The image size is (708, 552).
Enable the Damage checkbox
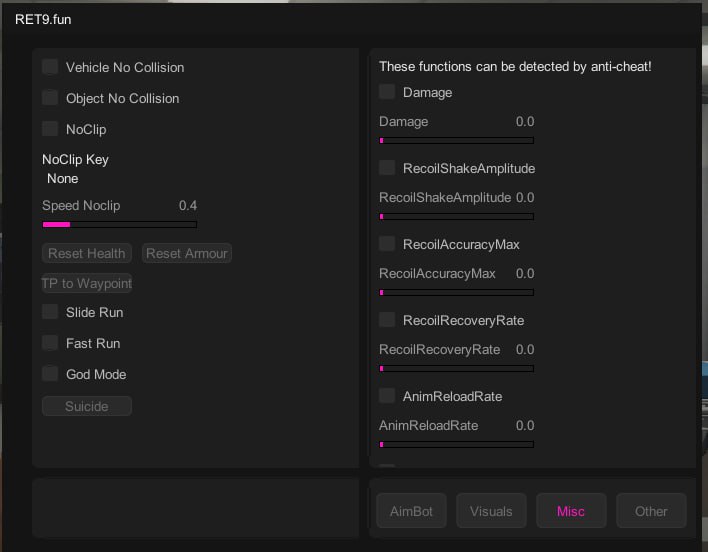(387, 92)
